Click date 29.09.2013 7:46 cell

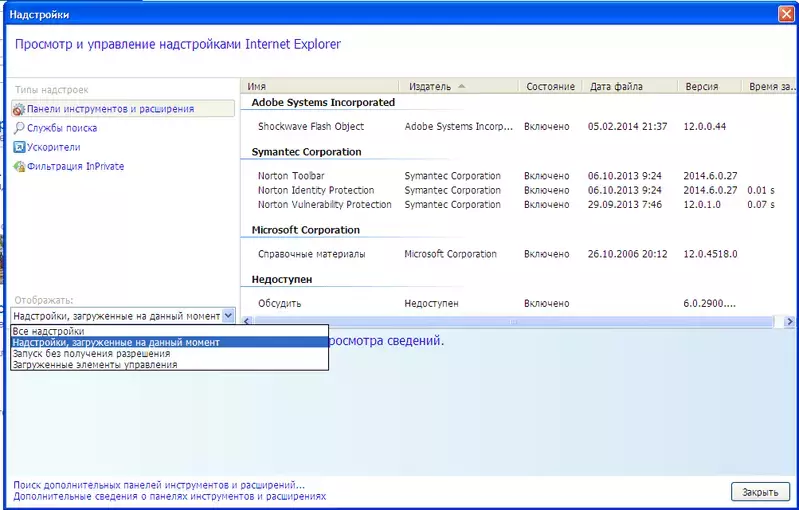pos(625,204)
